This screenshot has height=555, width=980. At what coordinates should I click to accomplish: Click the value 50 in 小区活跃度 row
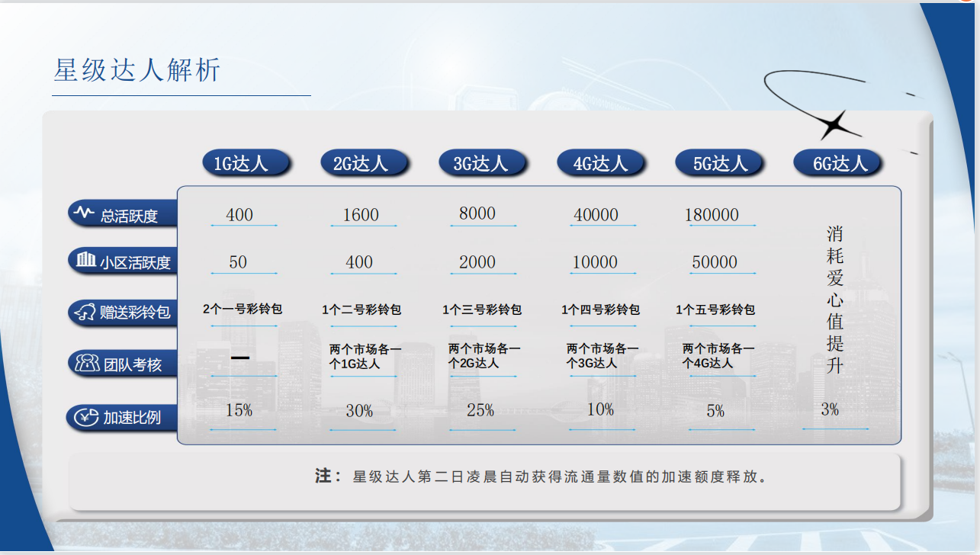tap(238, 262)
